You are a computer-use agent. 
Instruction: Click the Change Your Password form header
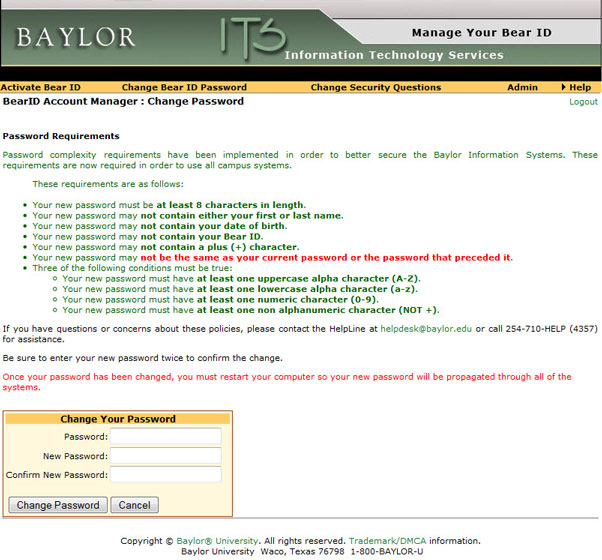(x=118, y=419)
